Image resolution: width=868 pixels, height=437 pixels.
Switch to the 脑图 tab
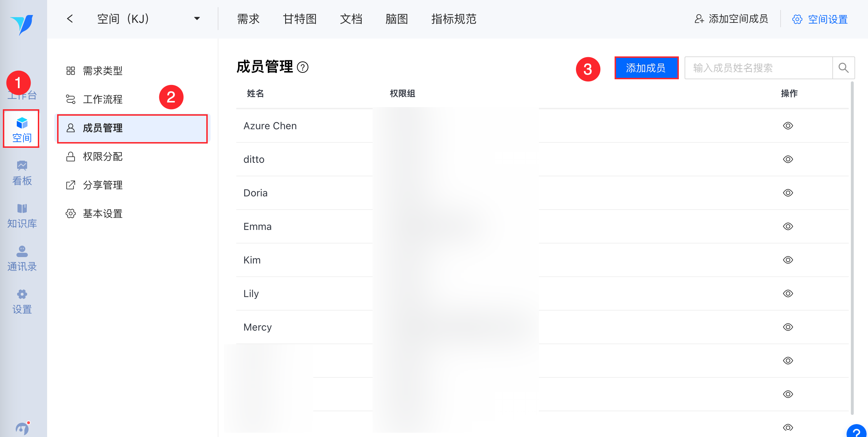pos(397,19)
